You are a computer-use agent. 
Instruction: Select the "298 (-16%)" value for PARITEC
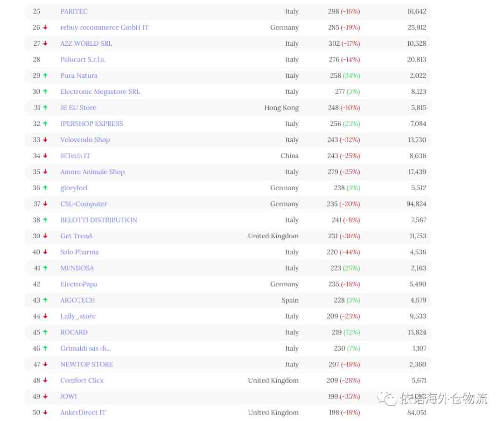point(344,12)
